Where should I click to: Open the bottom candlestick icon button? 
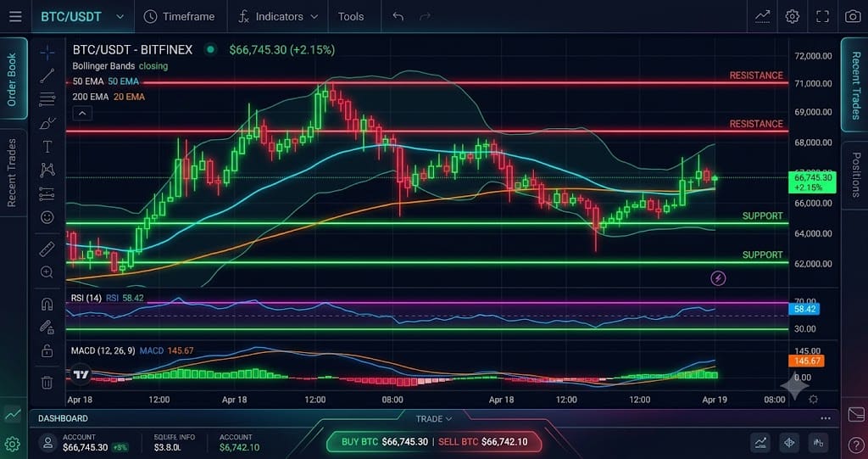tap(818, 442)
